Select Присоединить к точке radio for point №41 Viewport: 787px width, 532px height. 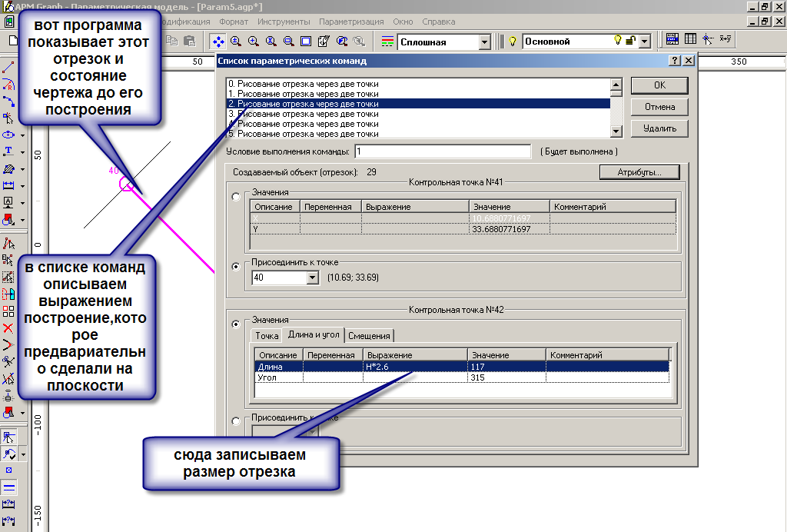click(236, 267)
